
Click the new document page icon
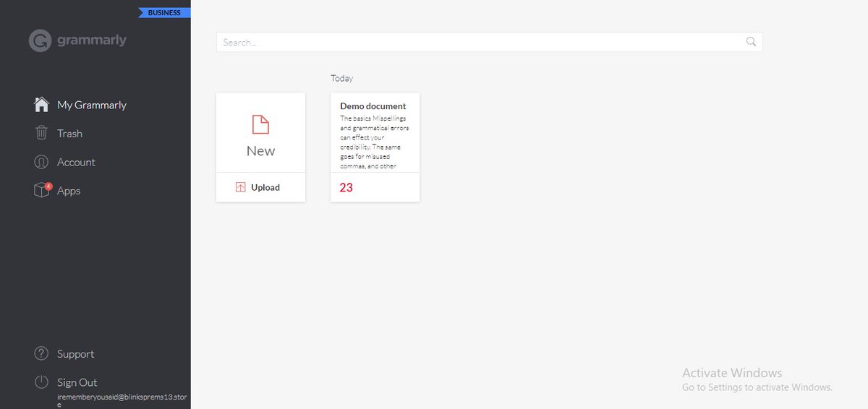tap(260, 124)
